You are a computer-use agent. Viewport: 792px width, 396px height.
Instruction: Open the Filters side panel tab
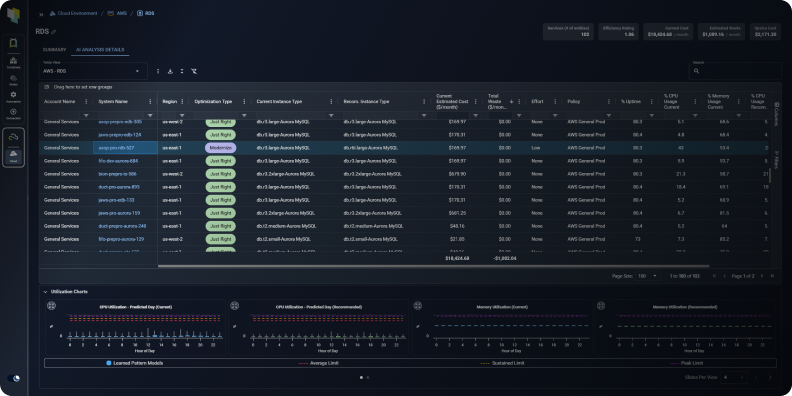[x=776, y=159]
